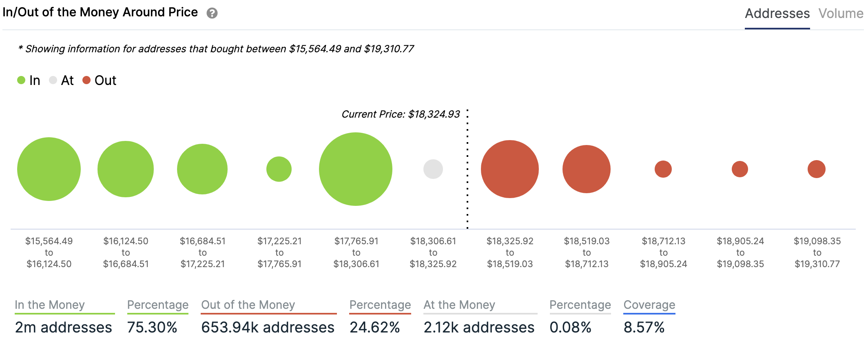Screen dimensions: 868x348
Task: Click the green bubble for $15,564.49 range
Action: click(x=49, y=169)
